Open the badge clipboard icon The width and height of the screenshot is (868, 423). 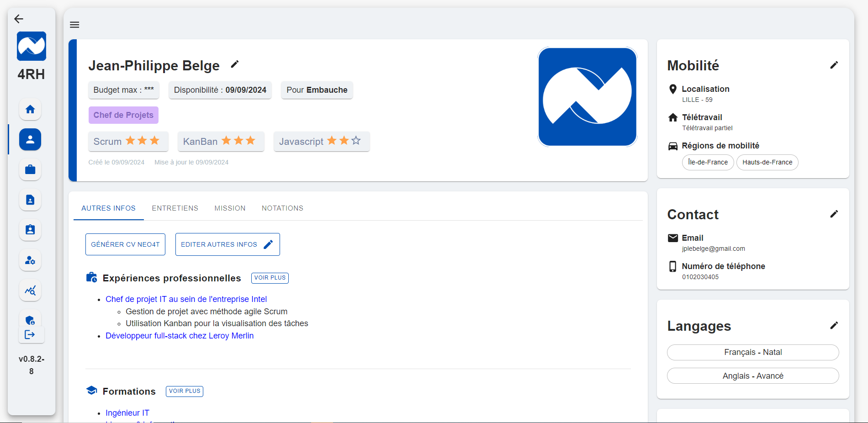point(30,230)
